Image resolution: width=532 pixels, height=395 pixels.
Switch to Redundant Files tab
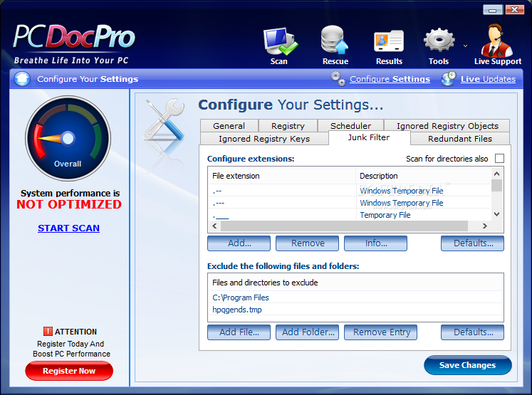click(x=460, y=139)
